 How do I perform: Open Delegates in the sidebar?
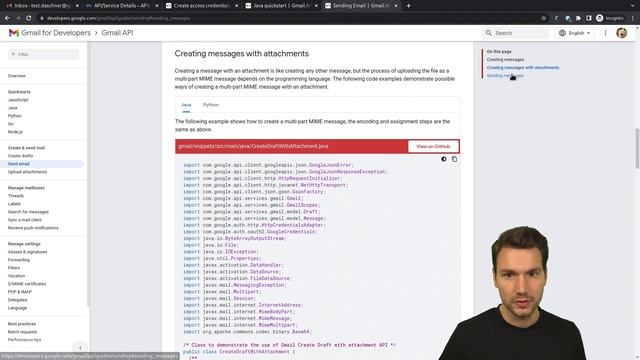[18, 300]
